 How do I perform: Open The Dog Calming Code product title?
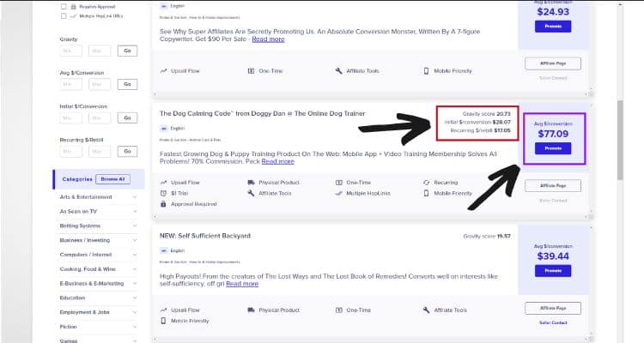[x=262, y=114]
